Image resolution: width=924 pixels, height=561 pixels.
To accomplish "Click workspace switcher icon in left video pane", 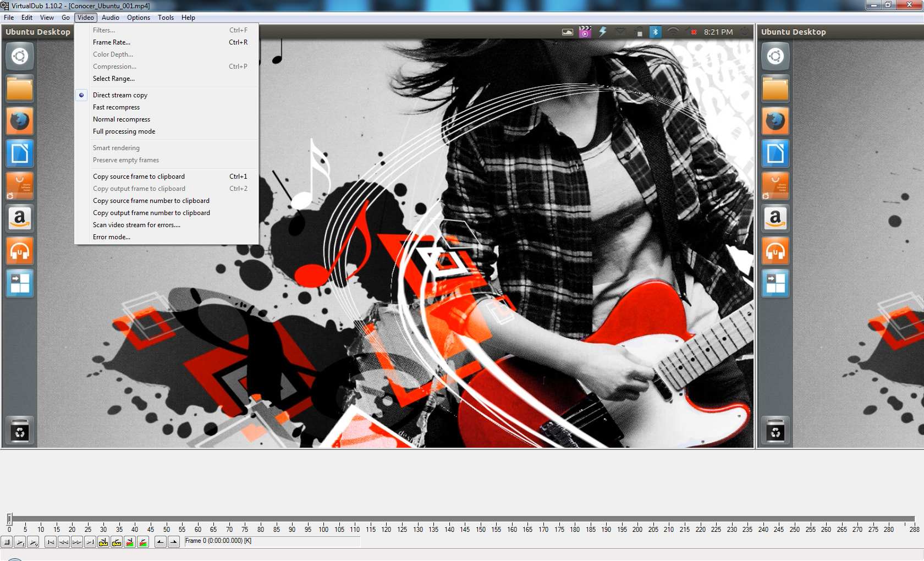I will click(20, 283).
